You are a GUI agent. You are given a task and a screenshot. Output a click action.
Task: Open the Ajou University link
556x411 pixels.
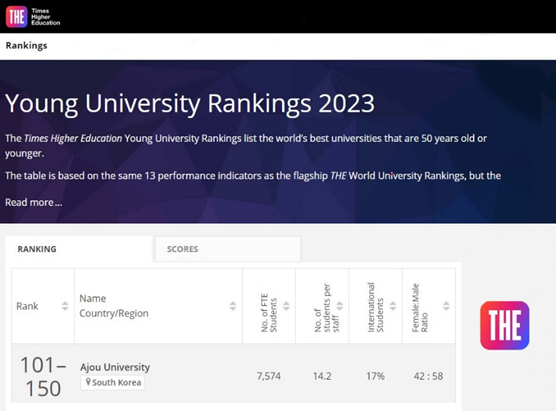point(115,367)
